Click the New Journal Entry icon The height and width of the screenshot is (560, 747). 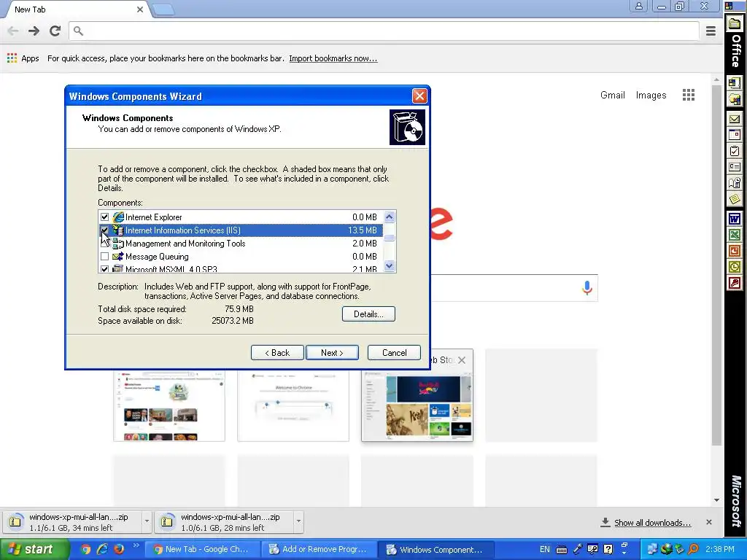[x=734, y=183]
